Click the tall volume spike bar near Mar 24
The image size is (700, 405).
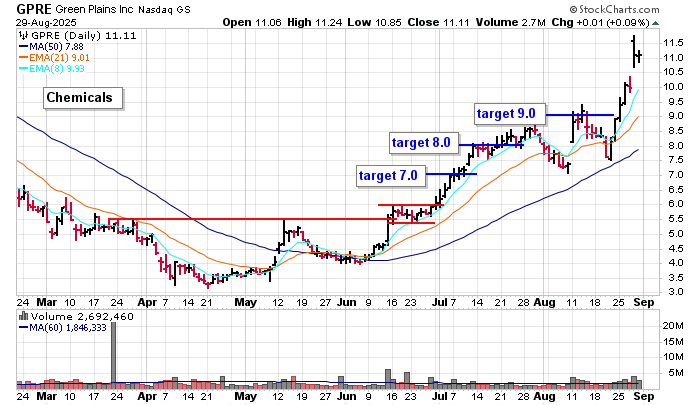point(114,353)
